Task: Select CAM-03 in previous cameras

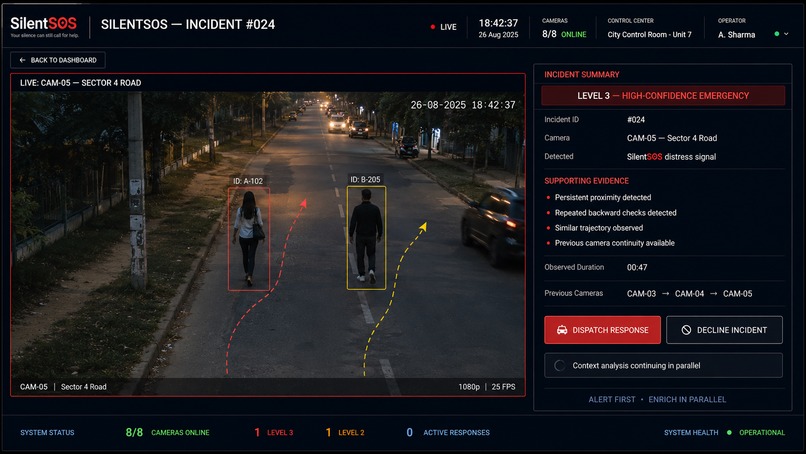Action: pyautogui.click(x=642, y=294)
